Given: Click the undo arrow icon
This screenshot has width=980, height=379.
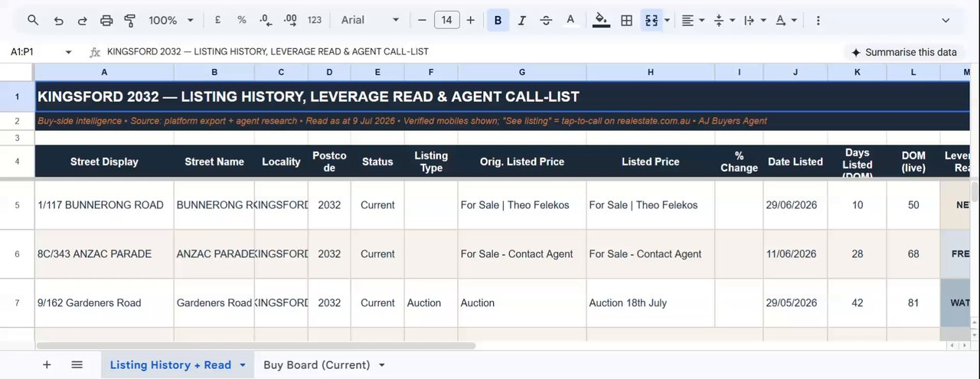Looking at the screenshot, I should 58,21.
